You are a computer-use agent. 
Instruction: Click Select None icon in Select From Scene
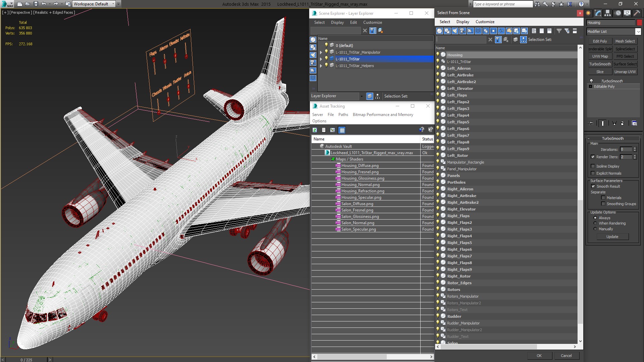pyautogui.click(x=542, y=31)
